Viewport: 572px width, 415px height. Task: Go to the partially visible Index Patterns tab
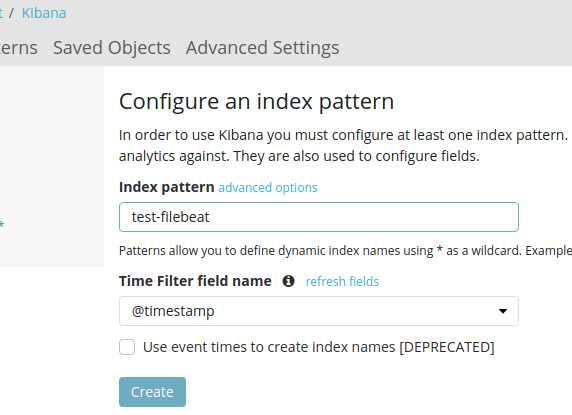[19, 48]
